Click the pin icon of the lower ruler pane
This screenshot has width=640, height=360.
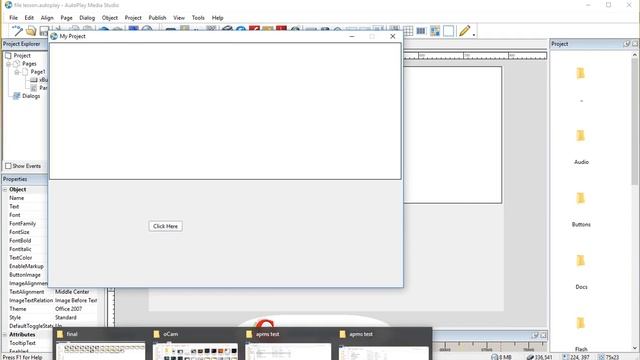(535, 335)
